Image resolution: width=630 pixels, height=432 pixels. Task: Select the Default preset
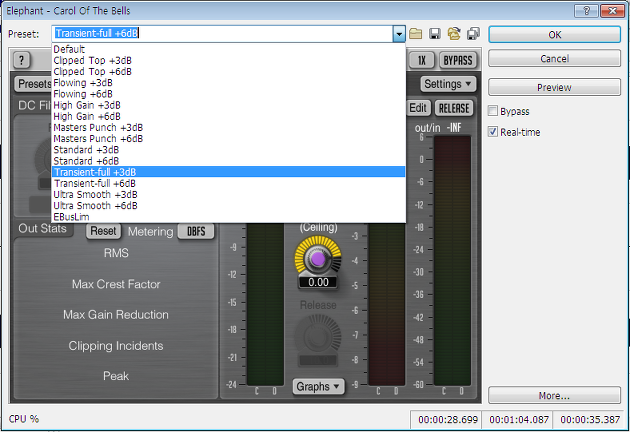click(229, 49)
